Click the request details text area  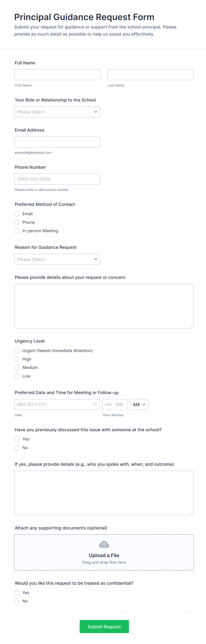tap(104, 306)
